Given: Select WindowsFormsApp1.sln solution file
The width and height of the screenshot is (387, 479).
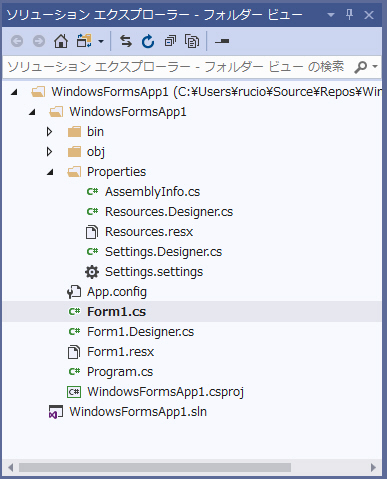Looking at the screenshot, I should click(138, 412).
